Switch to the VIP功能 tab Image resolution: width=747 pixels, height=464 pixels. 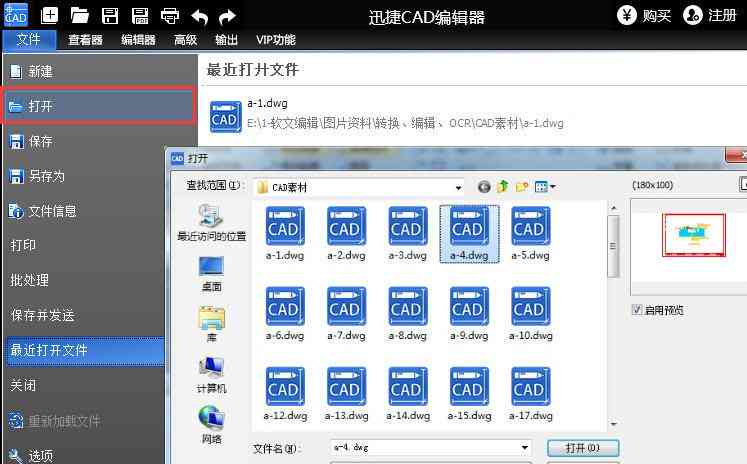276,40
